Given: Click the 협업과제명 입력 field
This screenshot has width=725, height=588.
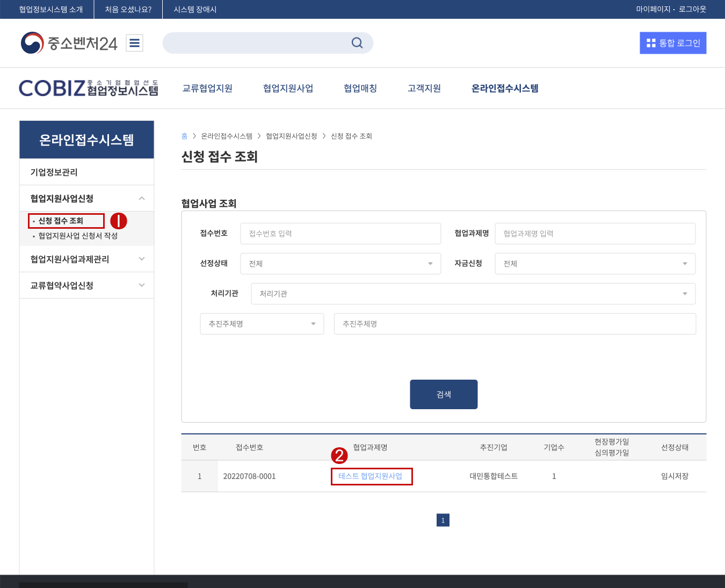Looking at the screenshot, I should pos(595,234).
